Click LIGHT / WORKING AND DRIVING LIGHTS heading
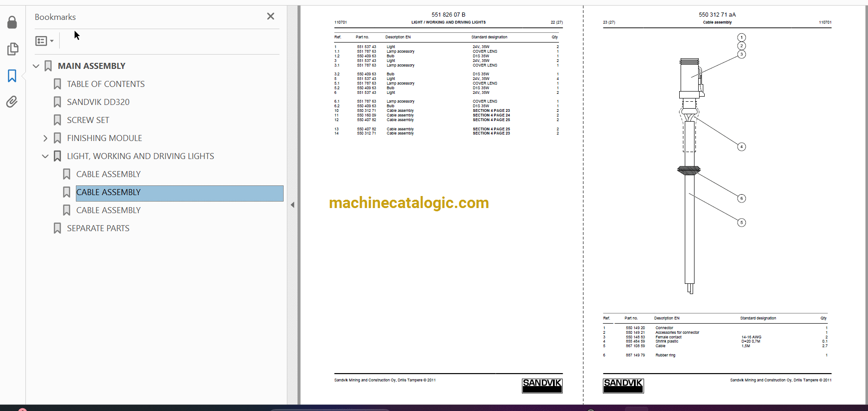868x411 pixels. click(x=448, y=22)
